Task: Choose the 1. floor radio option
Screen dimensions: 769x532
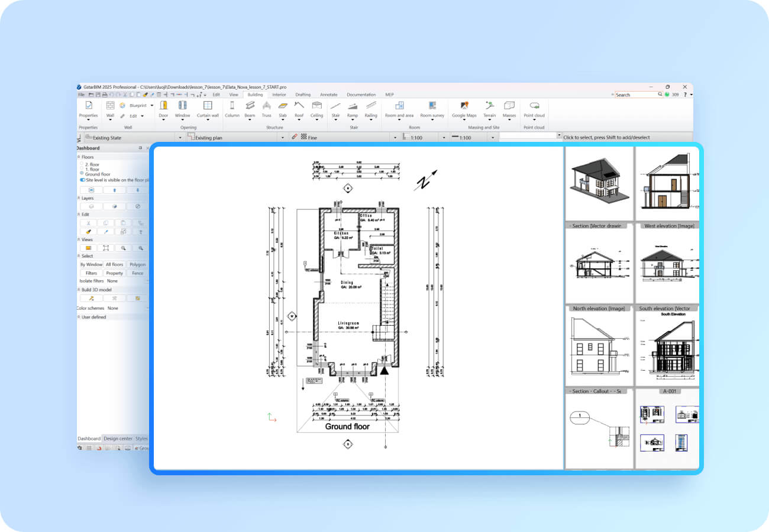Action: tap(82, 170)
